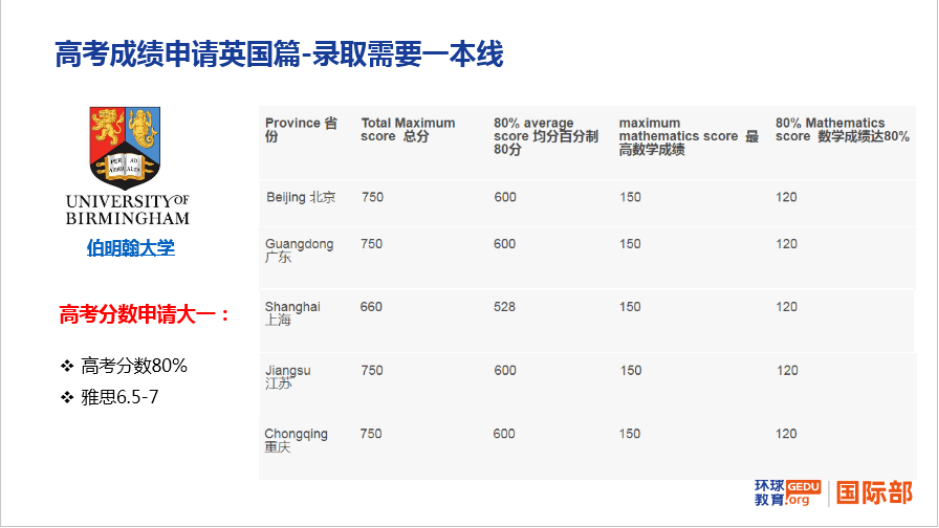Click the diamond bullet before 雅思6.5-7
939x528 pixels.
coord(67,398)
